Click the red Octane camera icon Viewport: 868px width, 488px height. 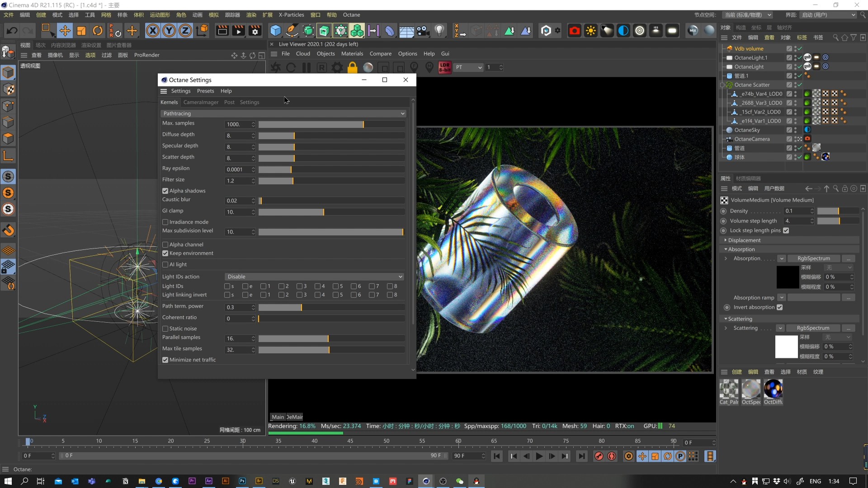point(574,31)
